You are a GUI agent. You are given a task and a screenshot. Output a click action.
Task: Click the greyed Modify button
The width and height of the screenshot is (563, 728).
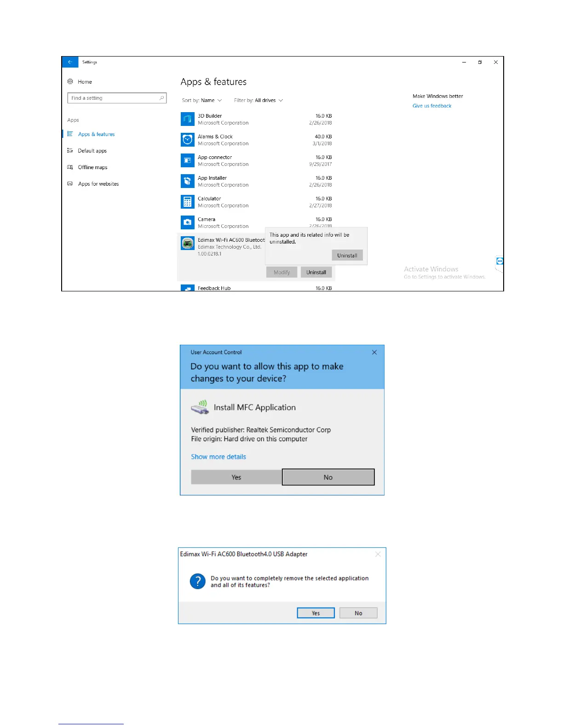click(282, 272)
